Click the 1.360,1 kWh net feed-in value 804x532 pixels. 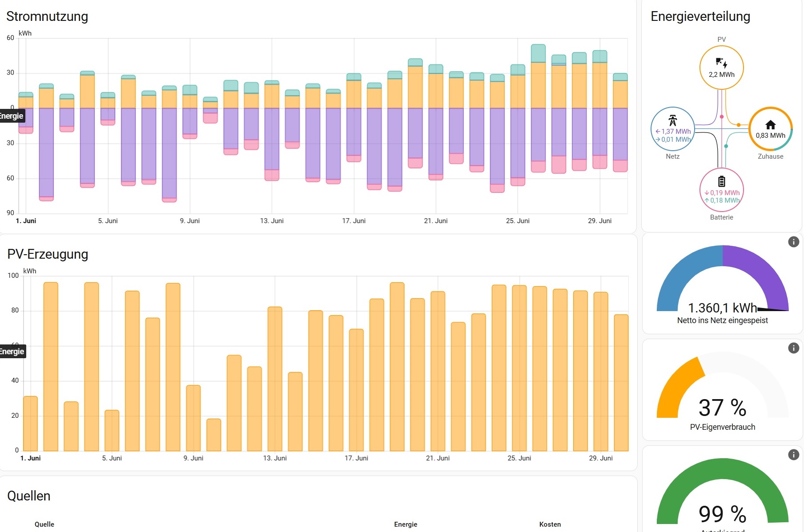pyautogui.click(x=722, y=308)
